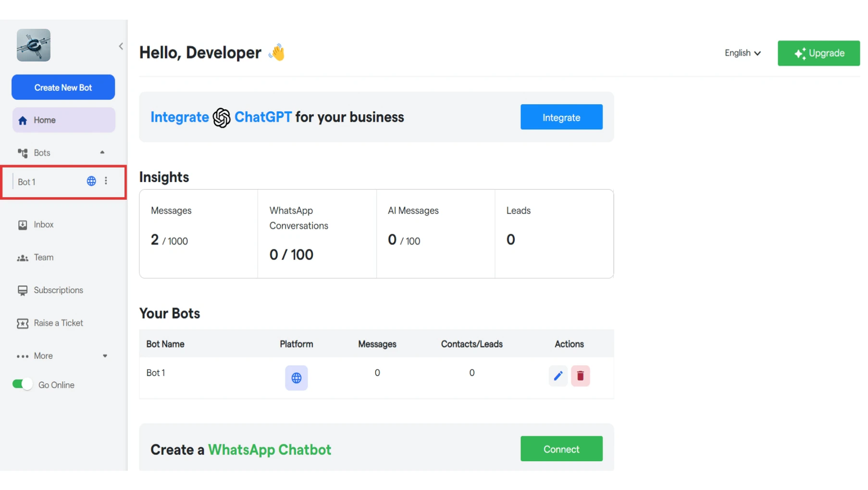Click the Actions column header
Screen dimensions: 868x490
pos(569,344)
